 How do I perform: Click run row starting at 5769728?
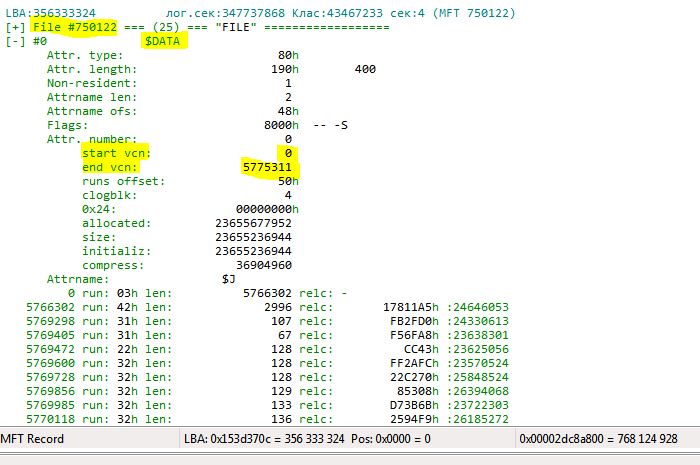267,377
